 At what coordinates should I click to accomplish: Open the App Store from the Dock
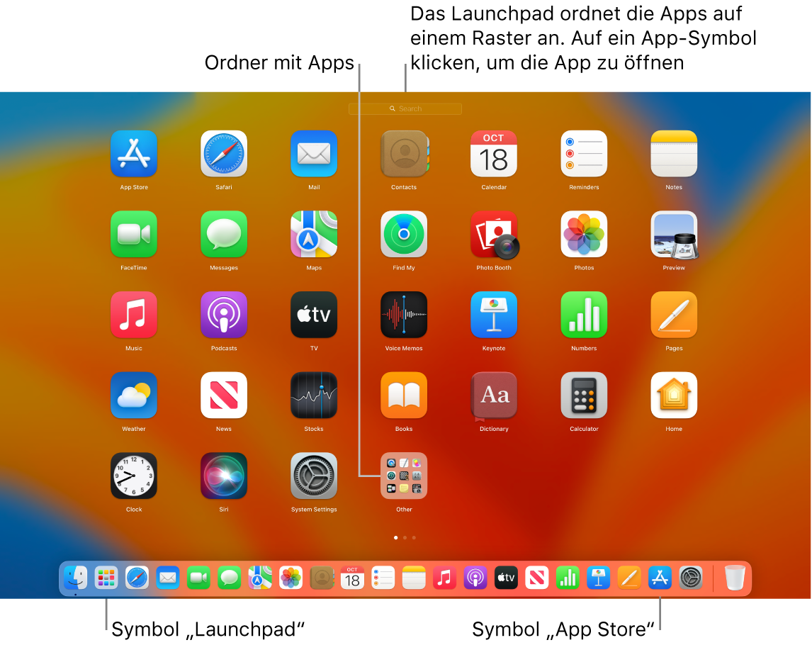[x=659, y=578]
